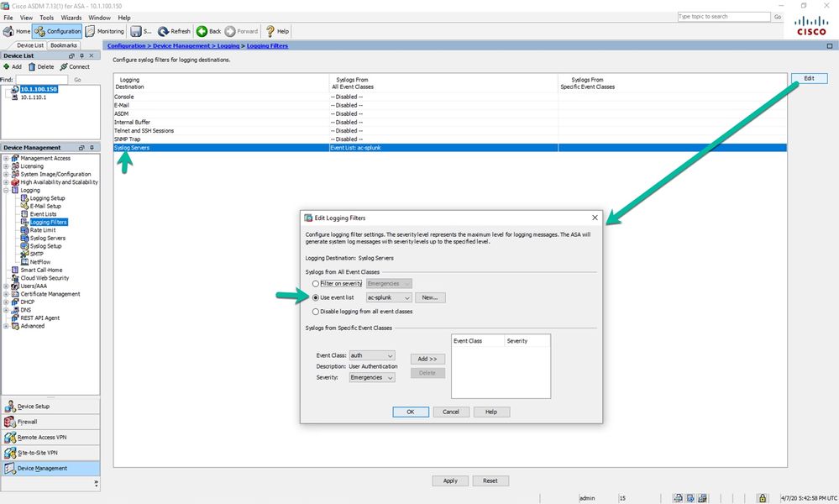
Task: Cancel the Edit Logging Filters dialog
Action: (450, 412)
